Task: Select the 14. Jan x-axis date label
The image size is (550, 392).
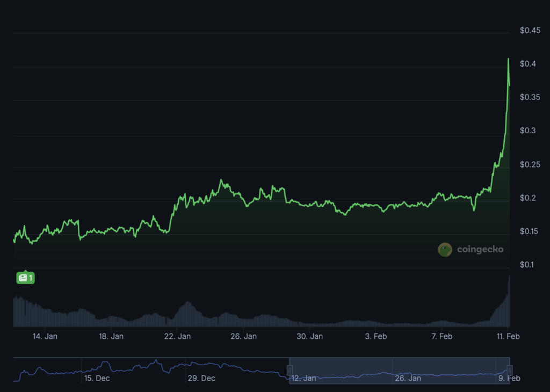Action: (x=45, y=337)
